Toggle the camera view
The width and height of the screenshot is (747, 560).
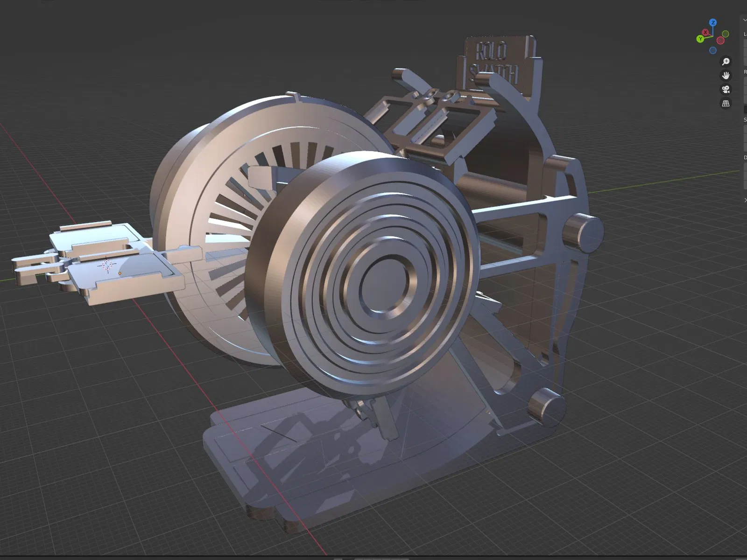pos(726,90)
